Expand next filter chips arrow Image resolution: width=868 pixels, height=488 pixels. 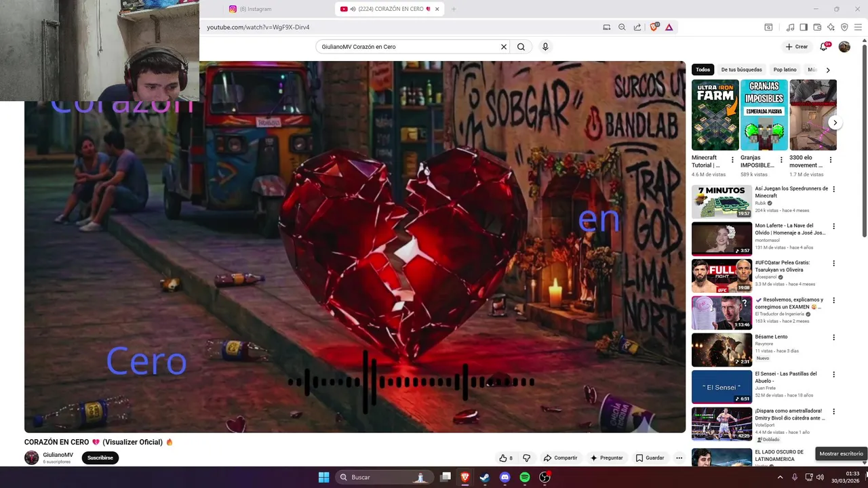[828, 70]
